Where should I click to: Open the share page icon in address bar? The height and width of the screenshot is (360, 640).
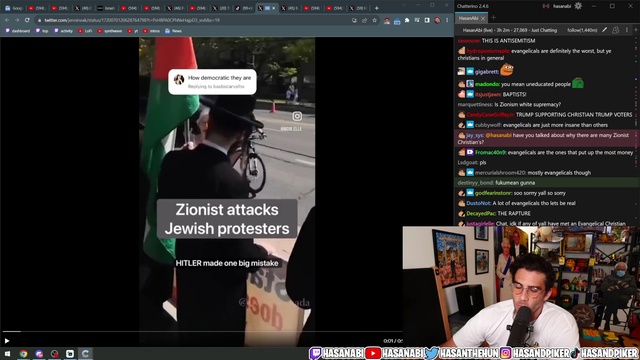point(364,20)
